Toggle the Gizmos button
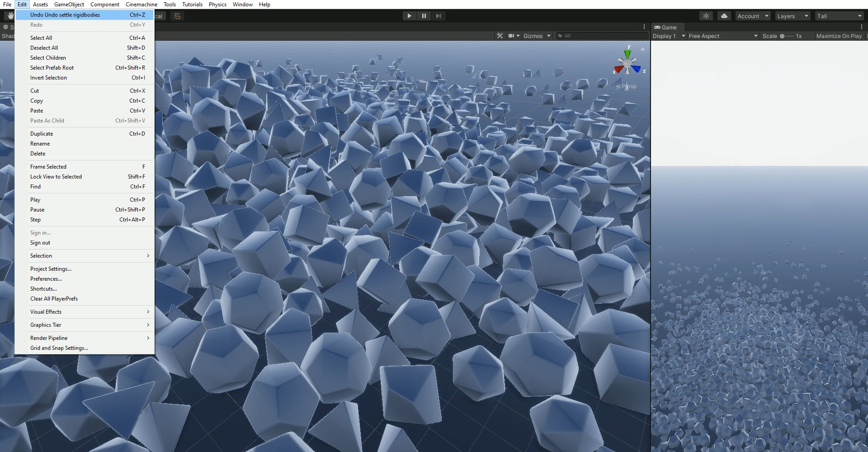 (533, 36)
